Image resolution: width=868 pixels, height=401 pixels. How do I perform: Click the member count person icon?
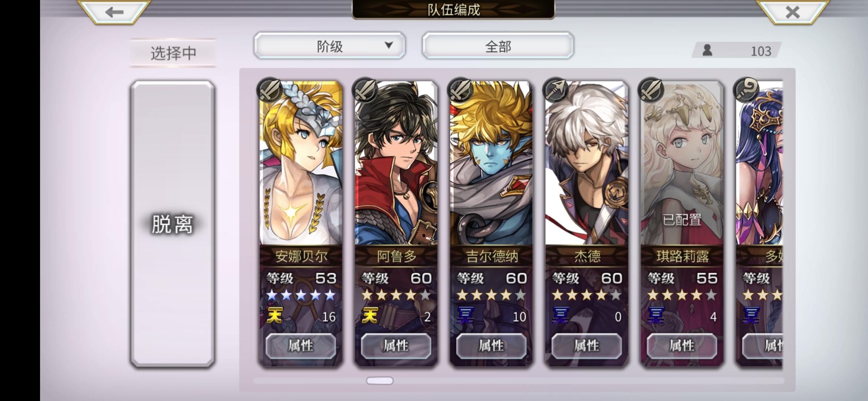pyautogui.click(x=707, y=50)
